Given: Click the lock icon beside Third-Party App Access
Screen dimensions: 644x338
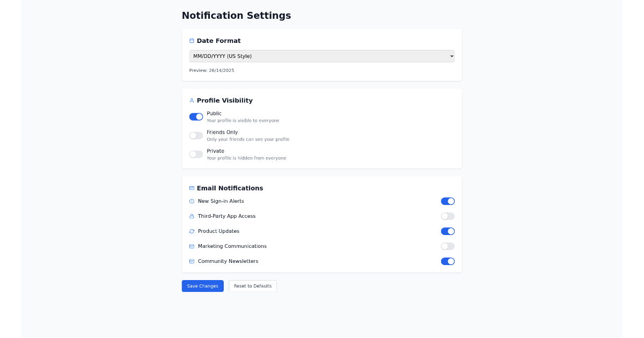Looking at the screenshot, I should coord(192,216).
